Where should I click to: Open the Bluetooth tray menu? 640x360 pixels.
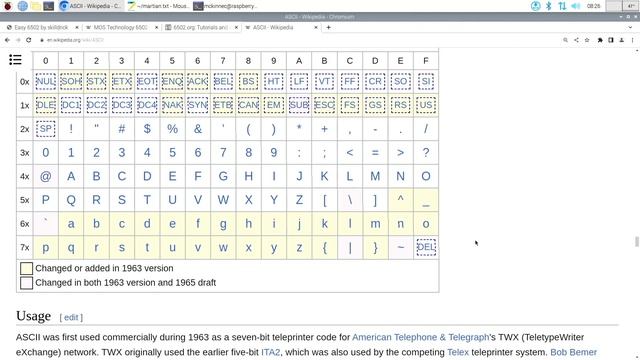pyautogui.click(x=549, y=6)
